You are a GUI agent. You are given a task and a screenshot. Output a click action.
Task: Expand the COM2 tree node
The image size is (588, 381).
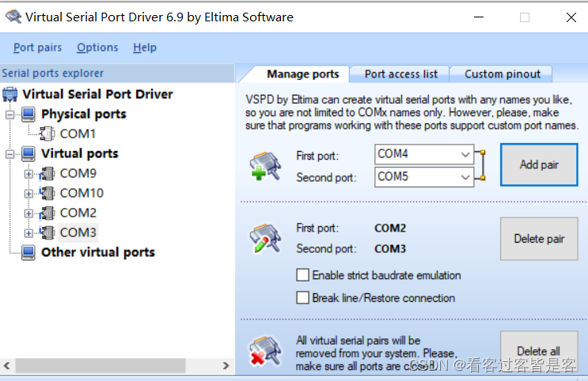click(x=28, y=213)
